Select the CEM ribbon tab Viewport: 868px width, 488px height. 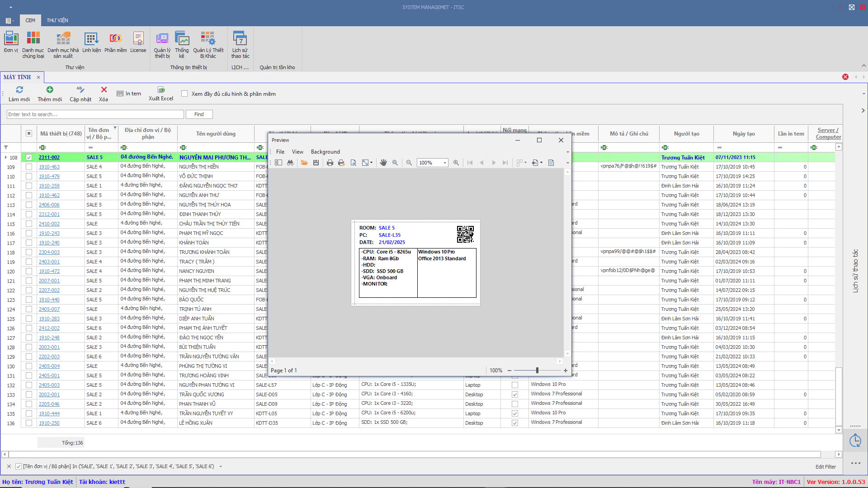click(30, 20)
